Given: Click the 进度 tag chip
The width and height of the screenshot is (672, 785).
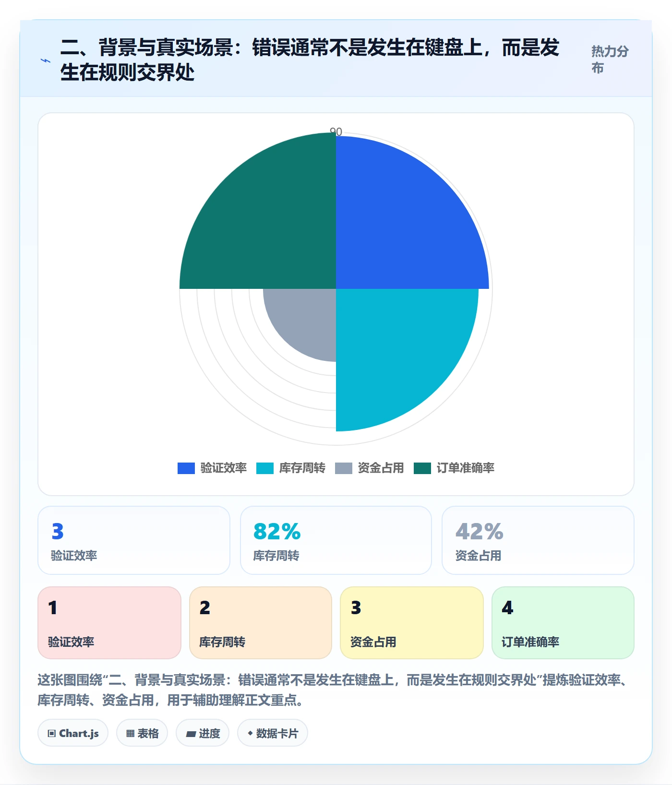Looking at the screenshot, I should [203, 733].
